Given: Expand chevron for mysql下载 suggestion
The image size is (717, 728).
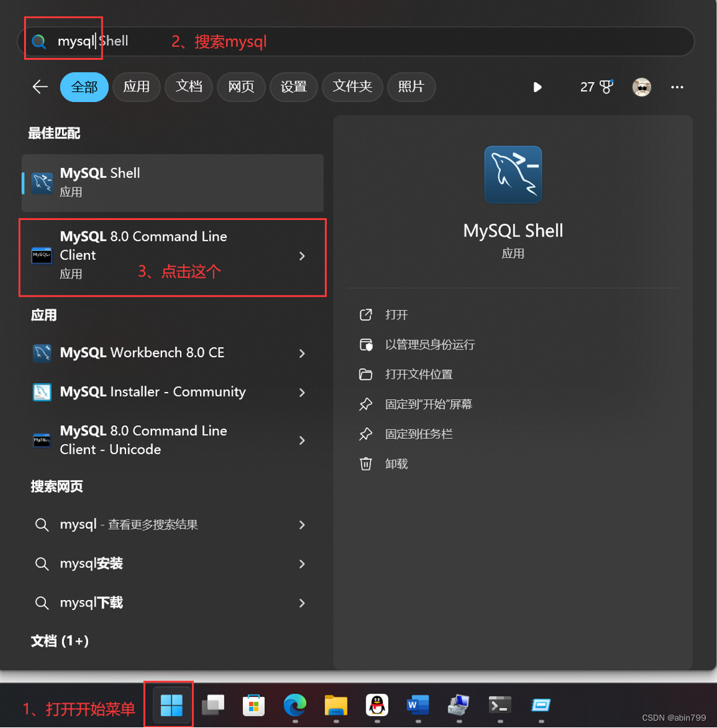Looking at the screenshot, I should coord(302,603).
